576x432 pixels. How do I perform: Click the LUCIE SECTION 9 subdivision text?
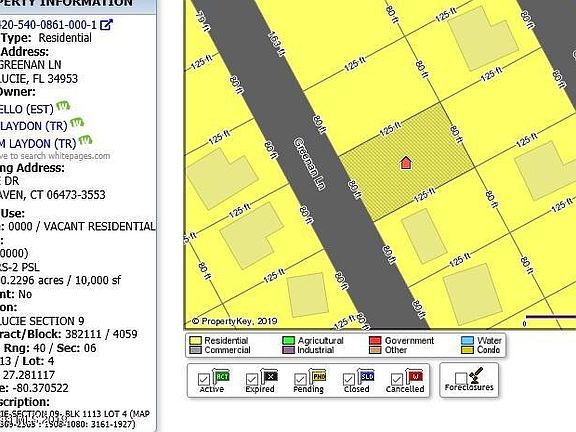tap(42, 321)
